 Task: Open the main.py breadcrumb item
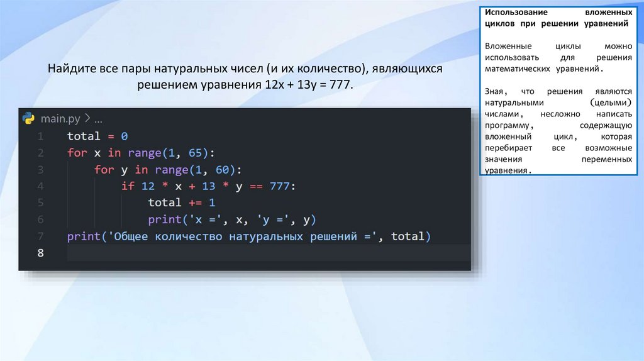(60, 119)
